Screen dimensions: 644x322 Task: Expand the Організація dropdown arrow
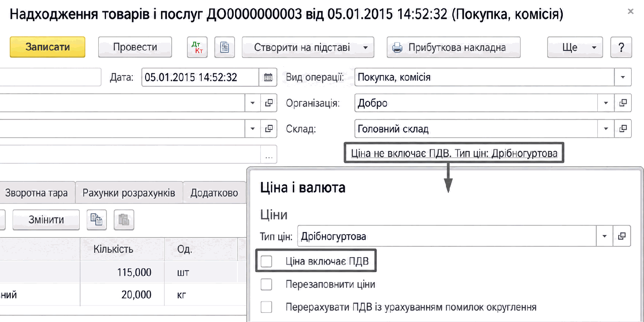click(606, 103)
